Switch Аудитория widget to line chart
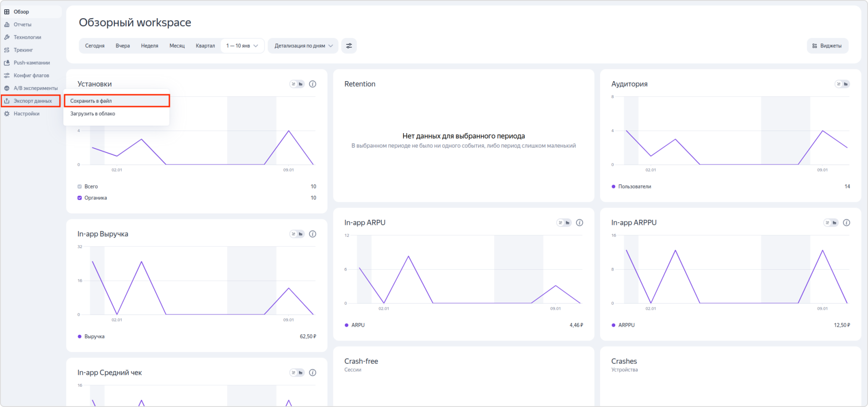The height and width of the screenshot is (407, 868). [839, 84]
